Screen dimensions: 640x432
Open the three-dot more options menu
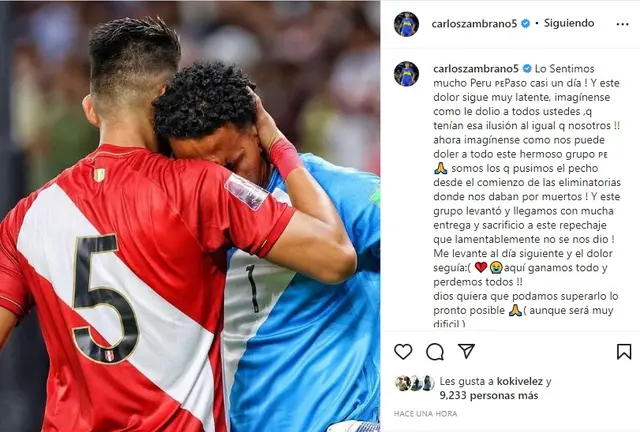(x=622, y=24)
